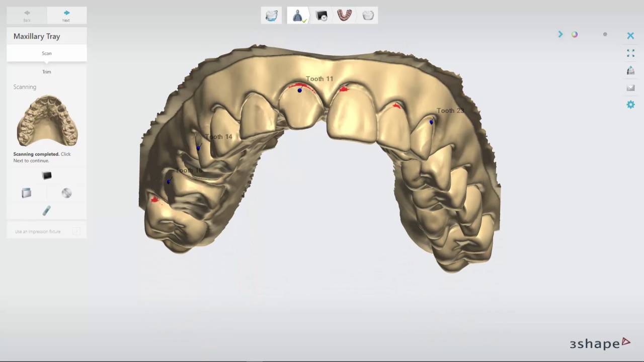Click the maxillary tray scan thumbnail

47,121
